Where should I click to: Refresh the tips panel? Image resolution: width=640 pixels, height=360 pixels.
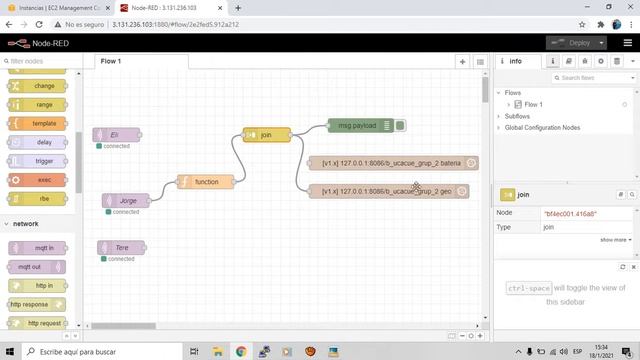[x=622, y=267]
